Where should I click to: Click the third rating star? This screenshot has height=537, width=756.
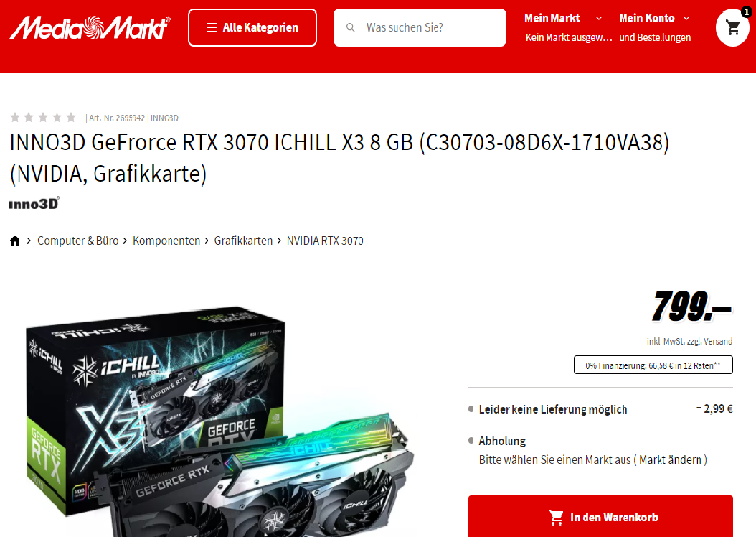click(43, 117)
